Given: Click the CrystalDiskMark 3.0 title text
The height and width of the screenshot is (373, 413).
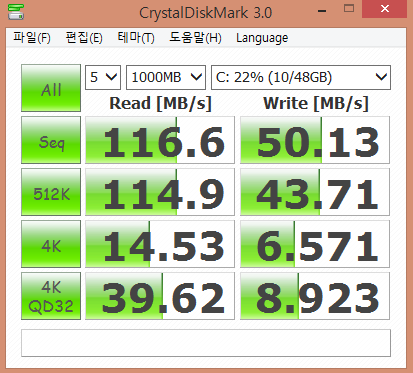Looking at the screenshot, I should point(206,13).
